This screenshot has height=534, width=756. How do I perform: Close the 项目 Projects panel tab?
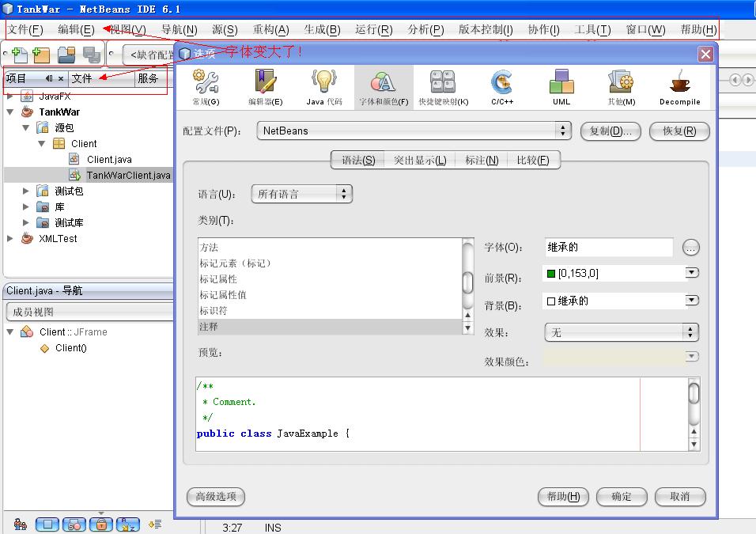pyautogui.click(x=61, y=78)
